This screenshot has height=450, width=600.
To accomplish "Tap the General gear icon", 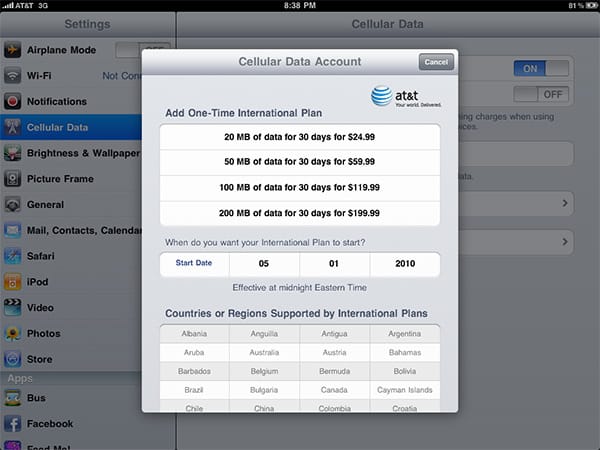I will pyautogui.click(x=13, y=205).
